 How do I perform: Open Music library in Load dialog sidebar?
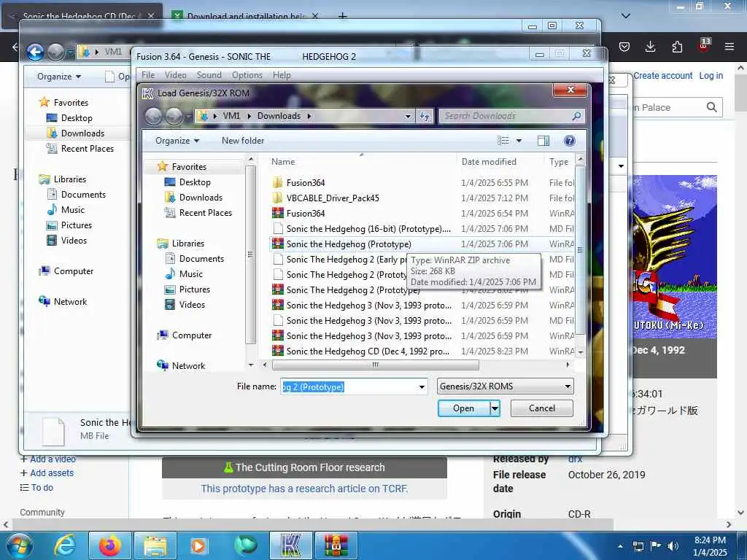190,274
